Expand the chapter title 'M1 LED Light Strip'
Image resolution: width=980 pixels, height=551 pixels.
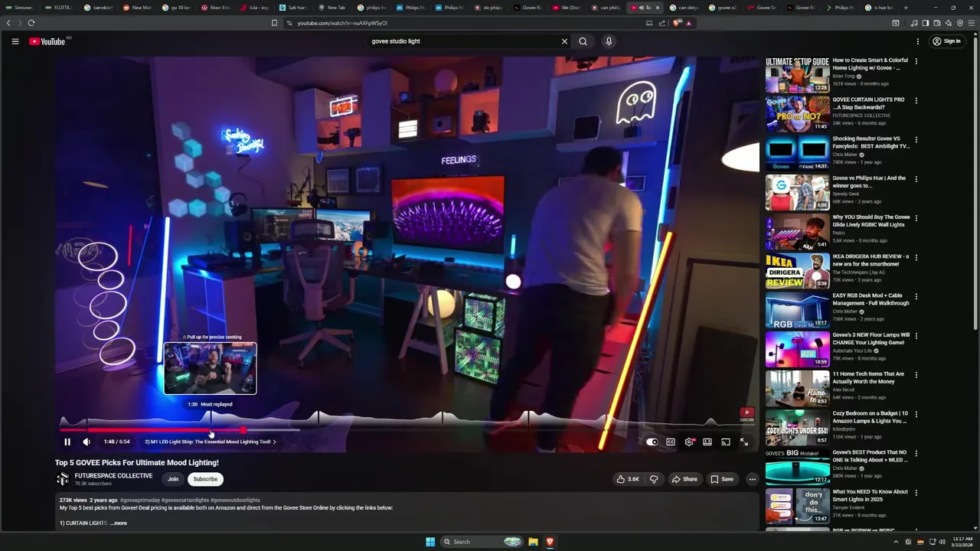(211, 442)
